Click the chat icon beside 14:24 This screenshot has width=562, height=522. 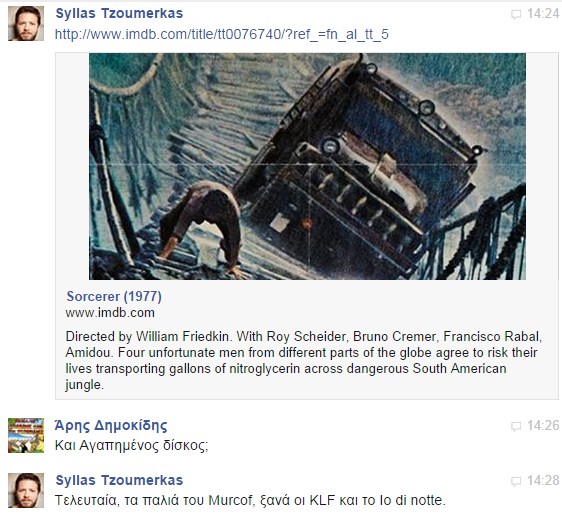pyautogui.click(x=516, y=14)
